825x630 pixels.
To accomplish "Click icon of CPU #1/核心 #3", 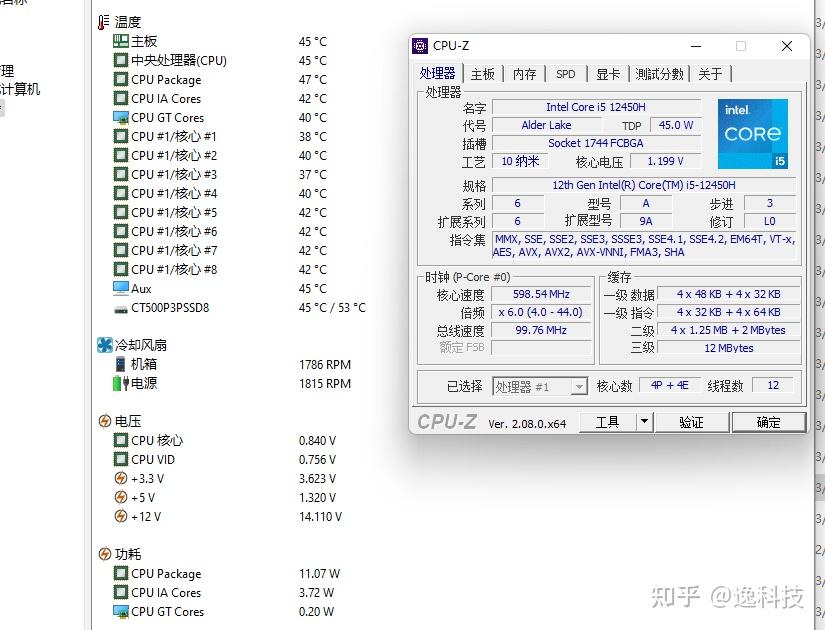I will tap(120, 174).
